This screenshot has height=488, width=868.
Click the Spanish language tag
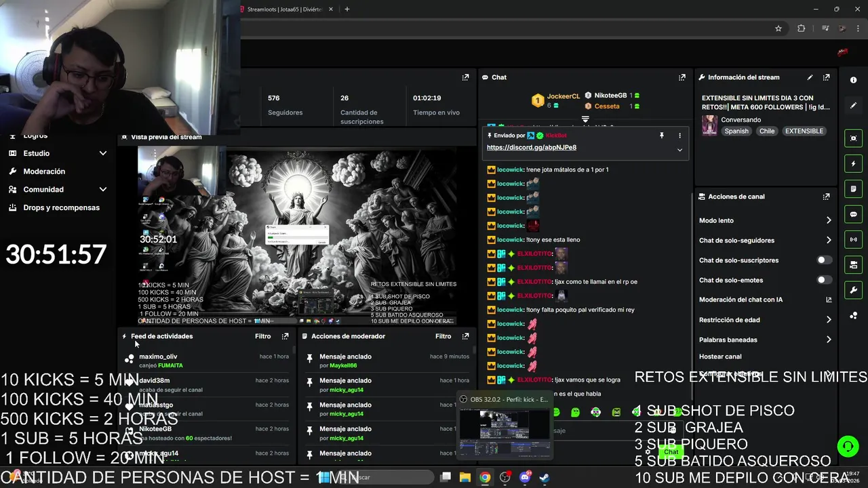click(736, 131)
